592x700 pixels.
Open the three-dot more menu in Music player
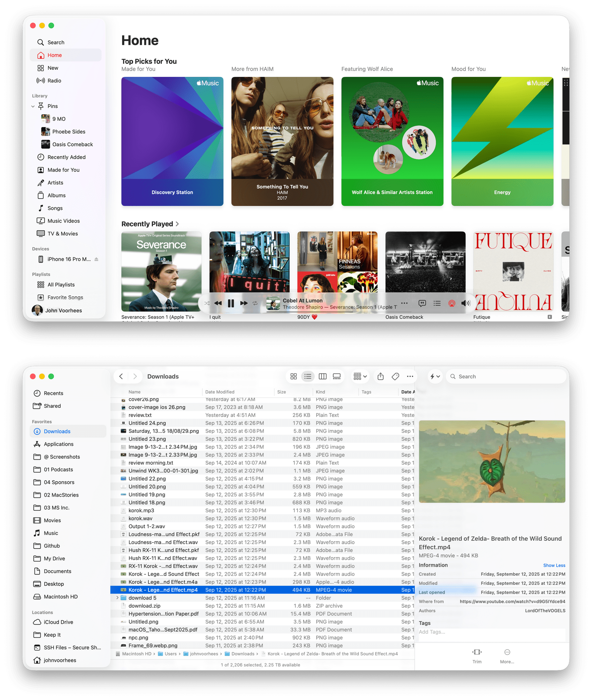pos(404,303)
